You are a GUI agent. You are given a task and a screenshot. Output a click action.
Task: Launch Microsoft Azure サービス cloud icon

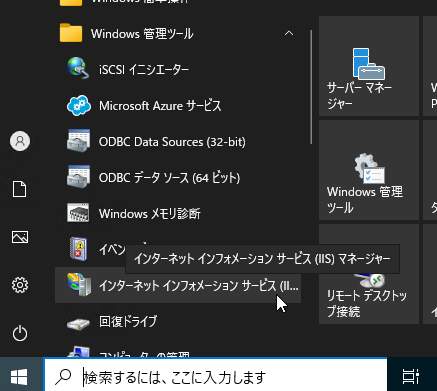click(79, 105)
